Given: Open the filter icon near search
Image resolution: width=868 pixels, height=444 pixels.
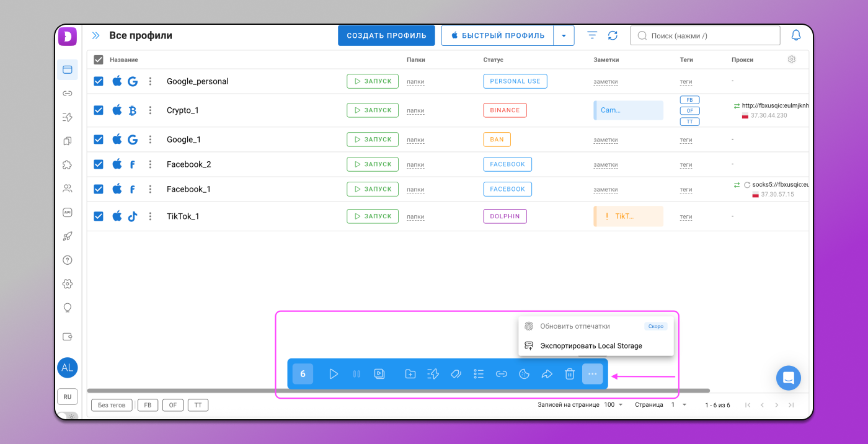Looking at the screenshot, I should point(592,35).
